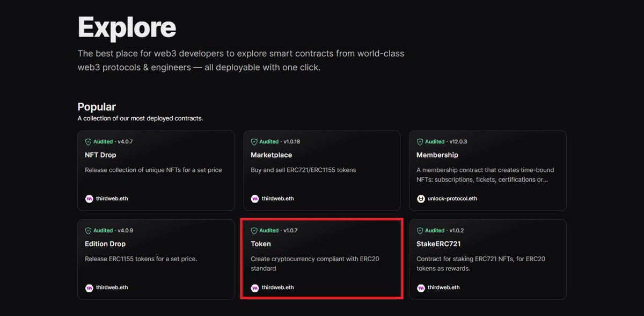Image resolution: width=644 pixels, height=316 pixels.
Task: Click the Audited shield icon on Membership card
Action: [420, 142]
